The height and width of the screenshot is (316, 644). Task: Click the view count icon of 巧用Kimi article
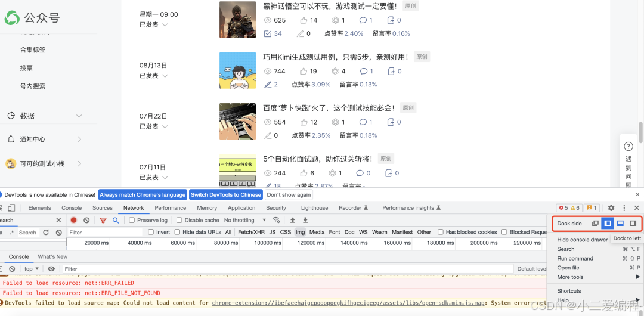(268, 71)
